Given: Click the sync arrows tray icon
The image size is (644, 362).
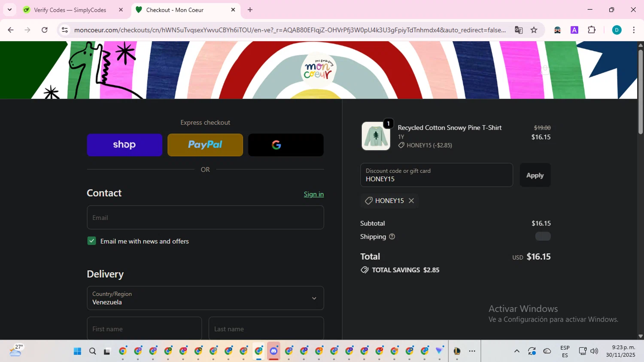Looking at the screenshot, I should (x=532, y=351).
